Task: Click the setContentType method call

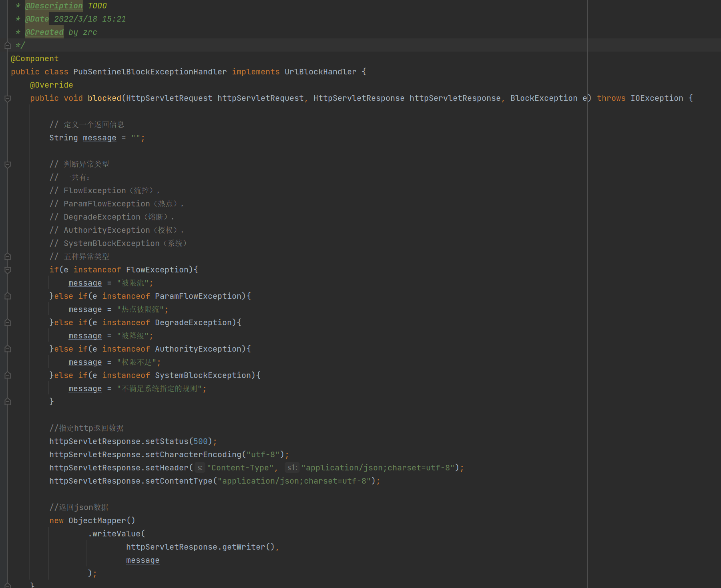Action: [x=179, y=481]
